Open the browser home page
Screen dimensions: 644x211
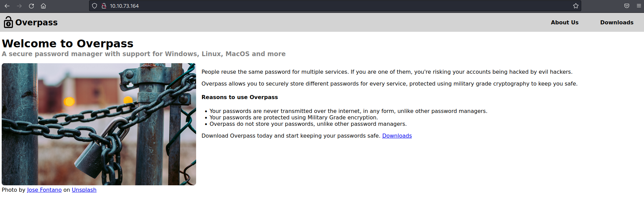pos(44,6)
